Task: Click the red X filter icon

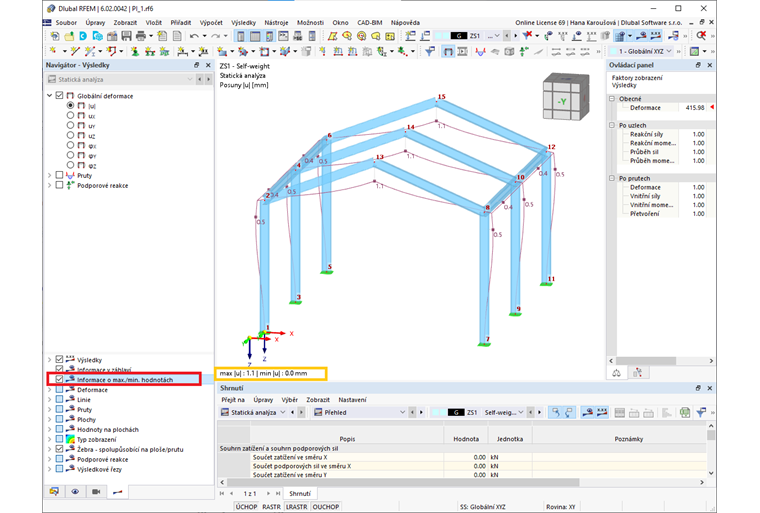Action: coord(527,35)
